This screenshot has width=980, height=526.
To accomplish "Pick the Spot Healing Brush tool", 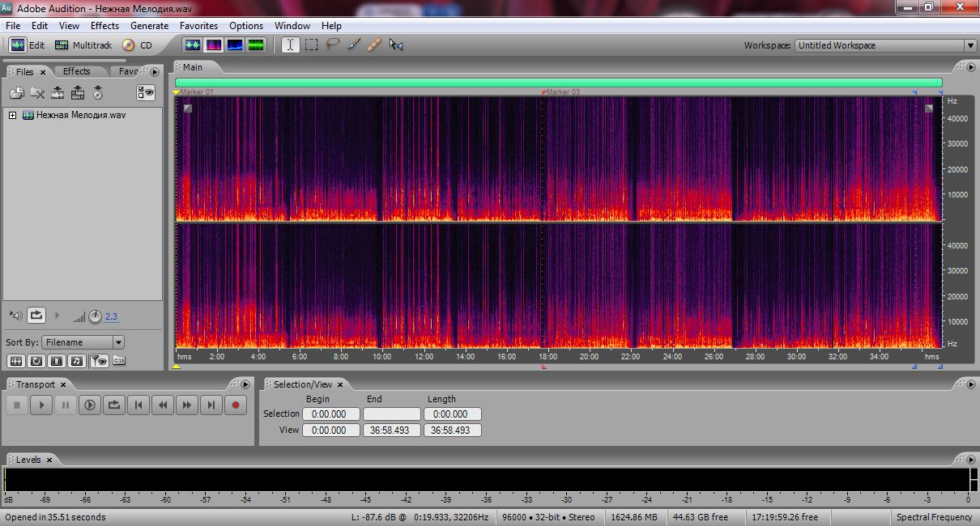I will [373, 45].
